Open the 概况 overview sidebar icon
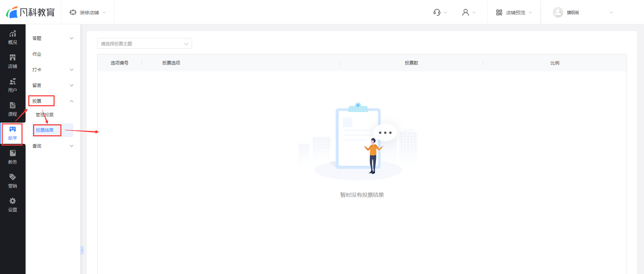644x274 pixels. coord(13,33)
